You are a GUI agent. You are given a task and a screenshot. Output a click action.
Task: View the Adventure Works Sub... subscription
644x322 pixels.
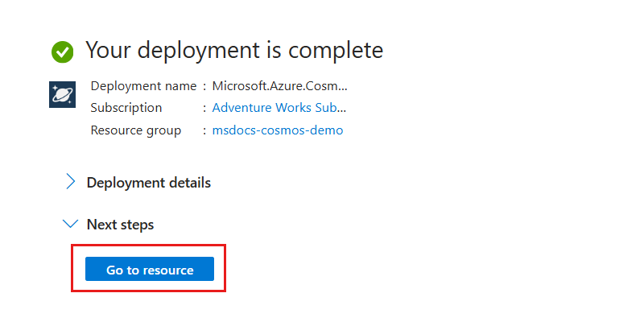coord(279,108)
